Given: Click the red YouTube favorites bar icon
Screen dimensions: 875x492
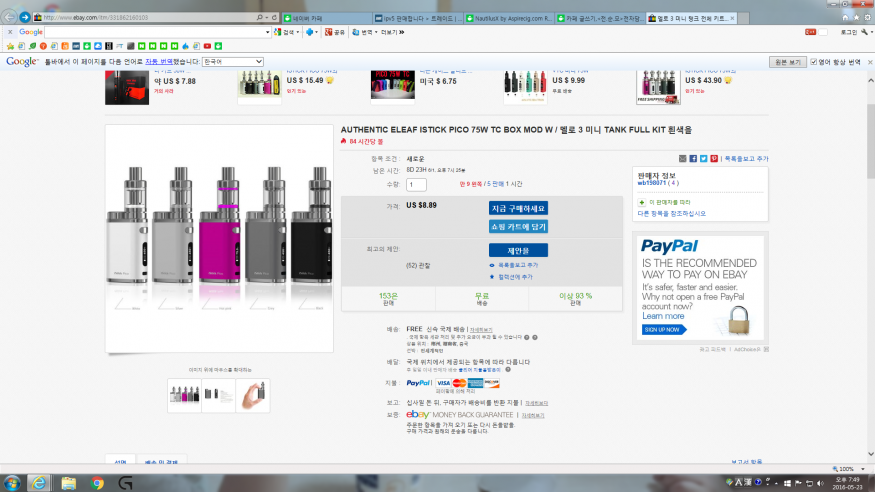Looking at the screenshot, I should [x=207, y=46].
